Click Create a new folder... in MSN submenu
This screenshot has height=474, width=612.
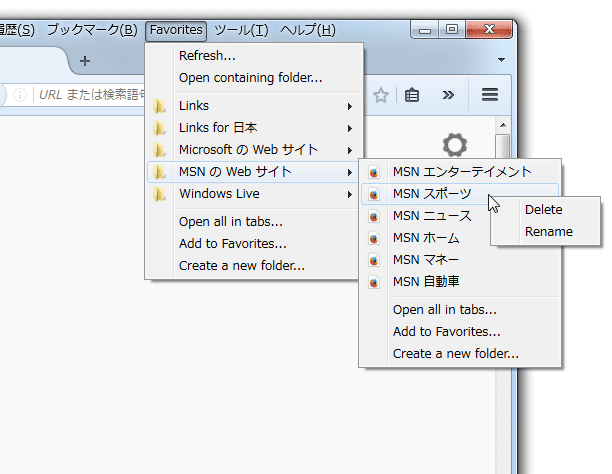[x=460, y=354]
